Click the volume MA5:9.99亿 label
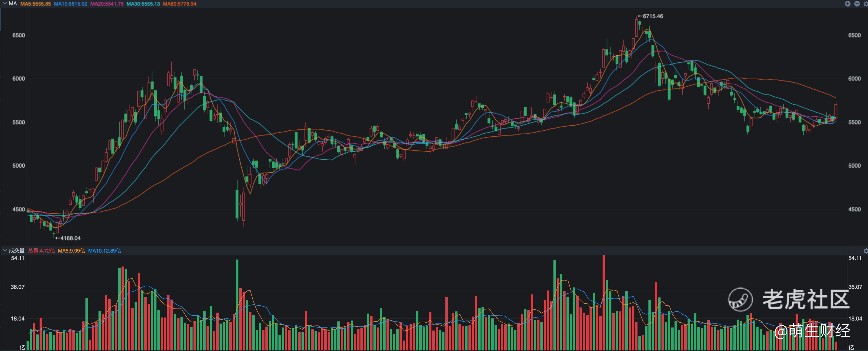The width and height of the screenshot is (868, 351). tap(71, 251)
